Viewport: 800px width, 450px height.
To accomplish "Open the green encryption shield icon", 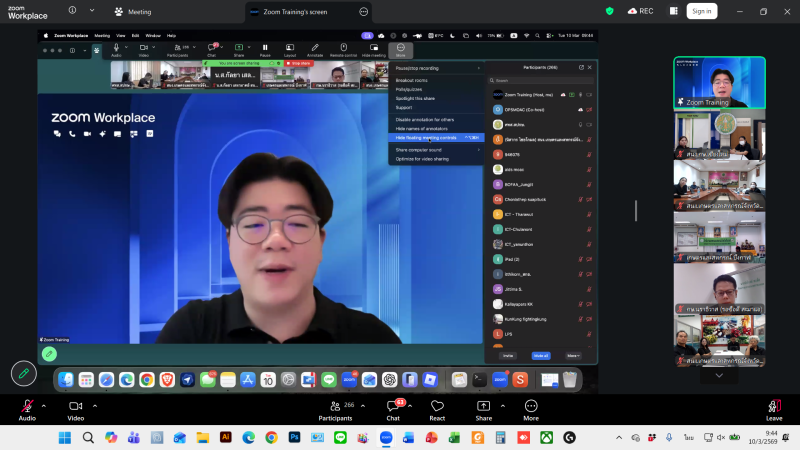I will [x=610, y=11].
